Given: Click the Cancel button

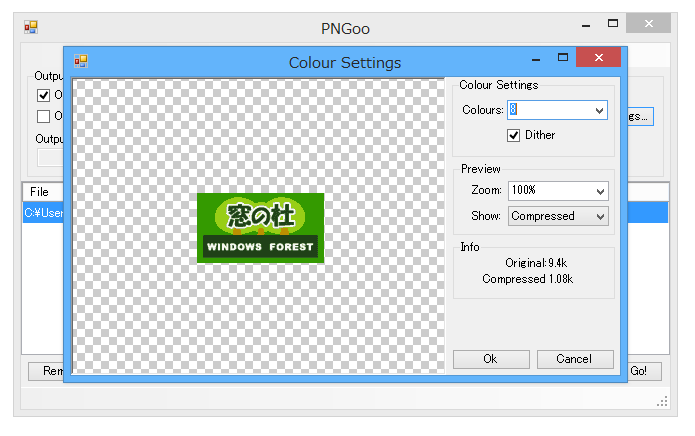Looking at the screenshot, I should click(x=575, y=359).
